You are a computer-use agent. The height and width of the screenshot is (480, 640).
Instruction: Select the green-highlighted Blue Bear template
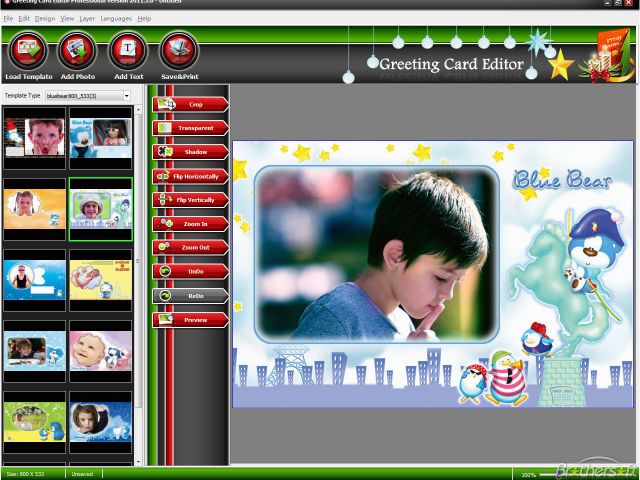(100, 209)
